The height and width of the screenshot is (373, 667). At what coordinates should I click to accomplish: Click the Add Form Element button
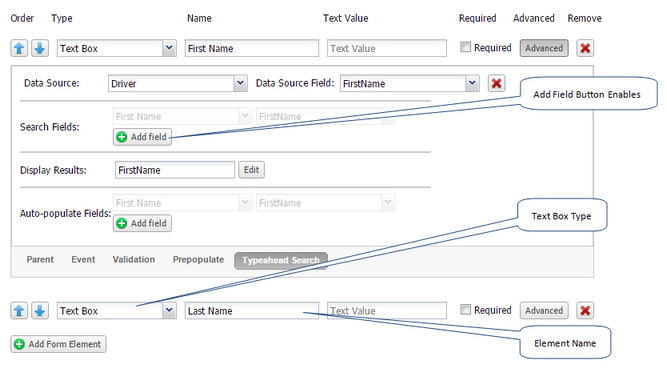(x=59, y=344)
